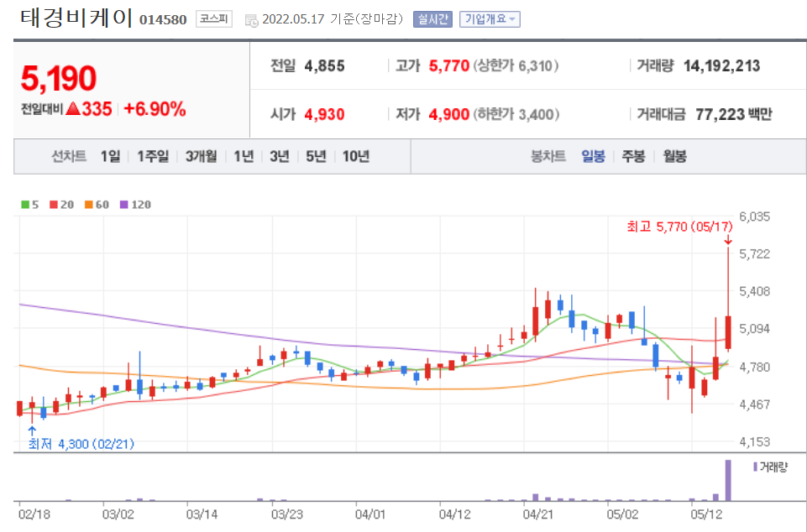Open the 기업개요 dropdown
The height and width of the screenshot is (532, 807).
coord(490,19)
